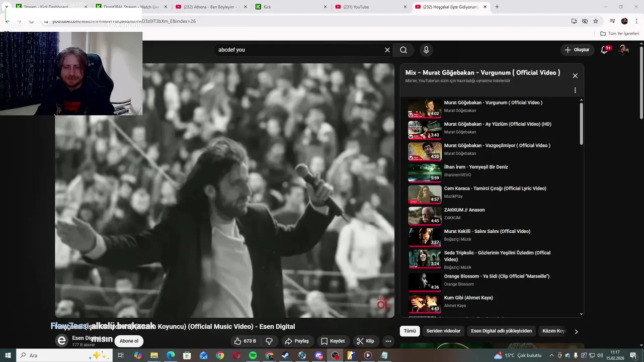Open Microsoft Edge from the taskbar
The width and height of the screenshot is (644, 362).
pos(171,355)
